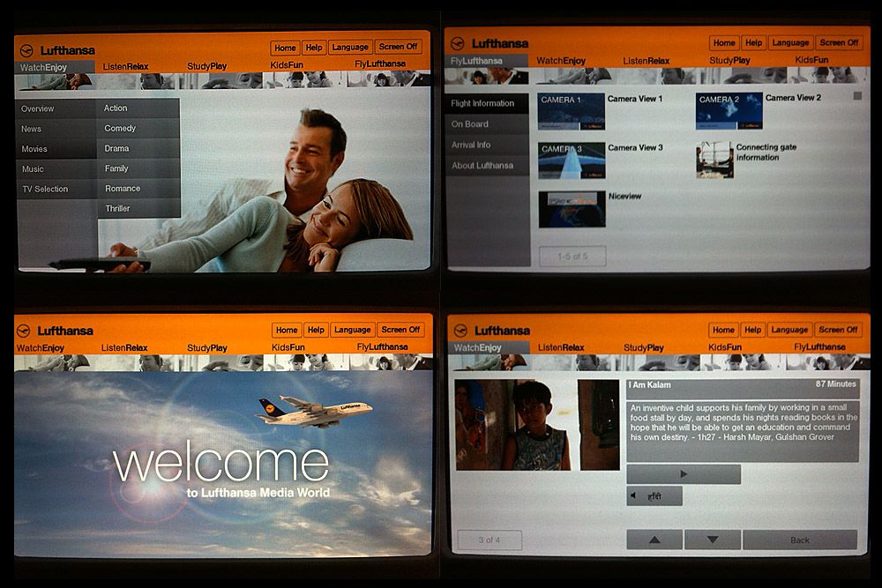Tap Help on the I Am Kalam screen

[x=752, y=330]
